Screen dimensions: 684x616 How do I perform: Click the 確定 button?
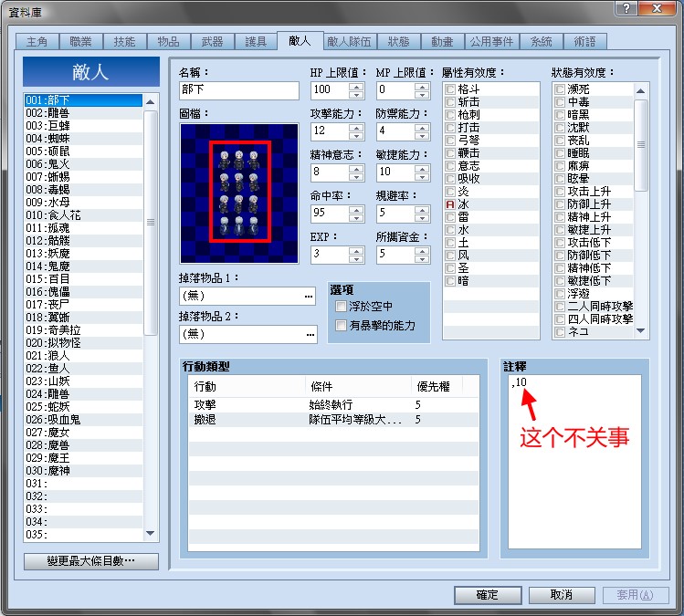click(488, 595)
